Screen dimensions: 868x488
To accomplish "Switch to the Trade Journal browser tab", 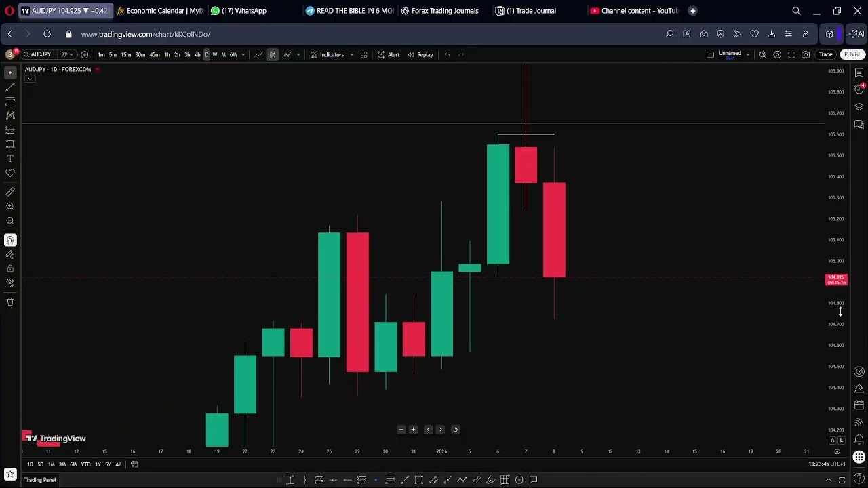I will click(x=531, y=11).
